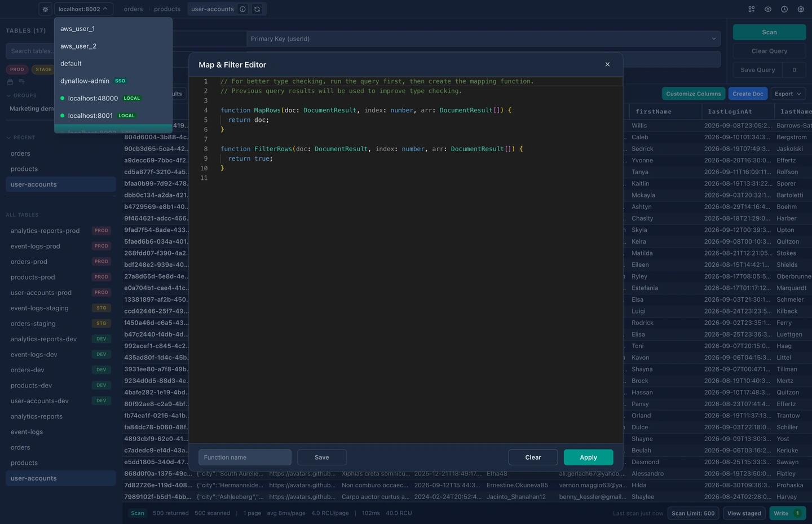Open the Export dropdown
This screenshot has height=524, width=812.
point(788,94)
